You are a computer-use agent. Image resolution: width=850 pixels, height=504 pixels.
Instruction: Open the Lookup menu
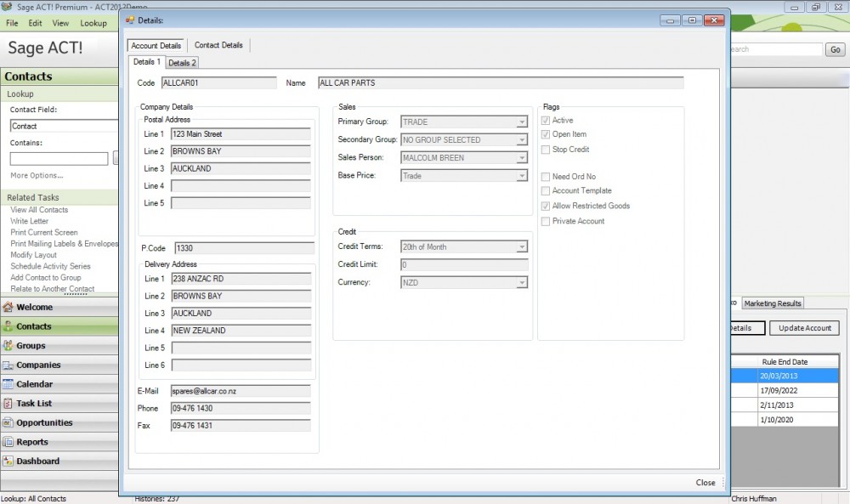(93, 23)
